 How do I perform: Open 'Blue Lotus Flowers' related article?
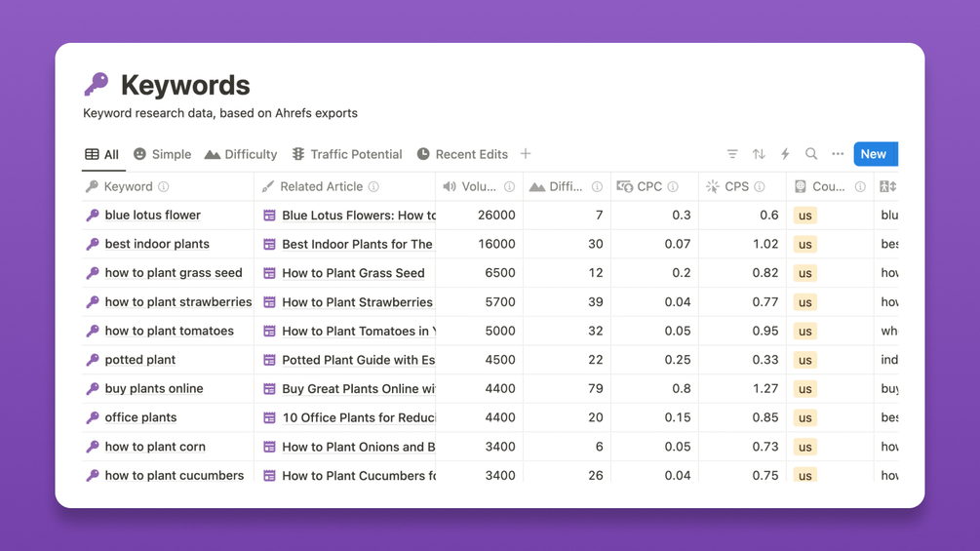[359, 215]
